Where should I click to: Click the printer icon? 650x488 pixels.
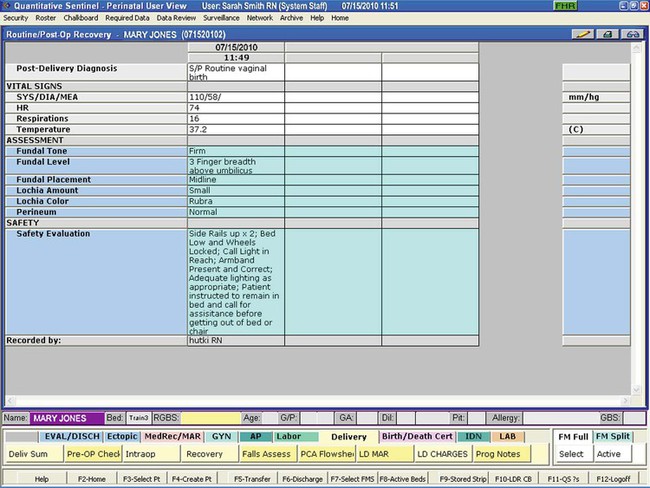pyautogui.click(x=608, y=34)
